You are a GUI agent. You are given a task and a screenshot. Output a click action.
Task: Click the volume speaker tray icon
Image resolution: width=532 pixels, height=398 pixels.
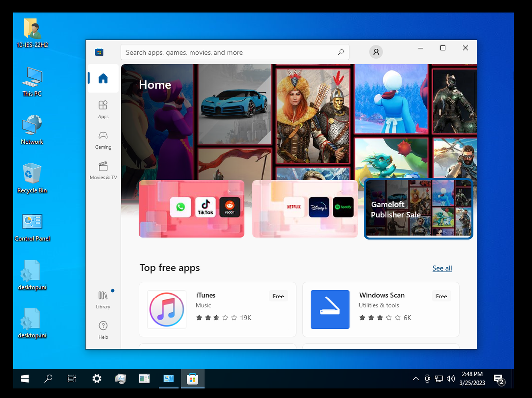(450, 378)
